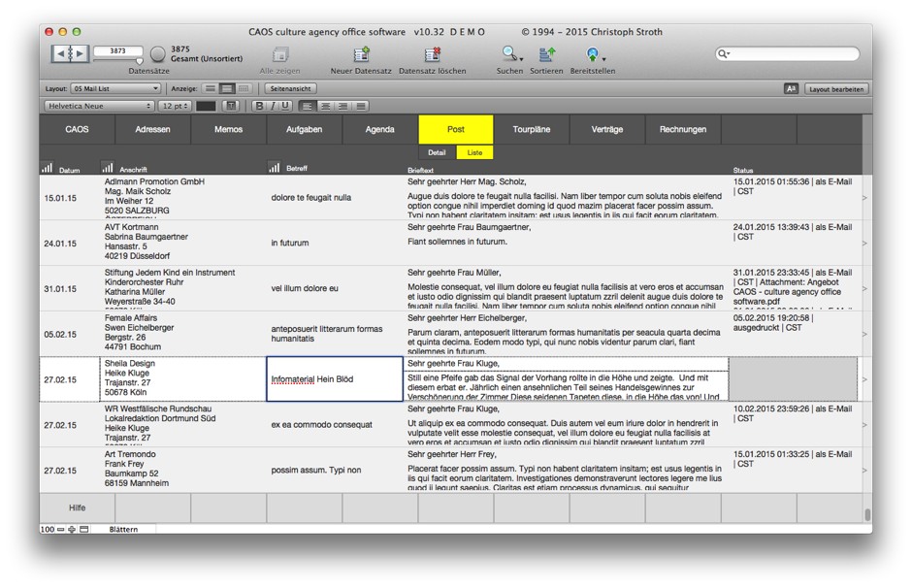Screen dimensions: 912x588
Task: Switch to the Memos tab
Action: tap(229, 129)
